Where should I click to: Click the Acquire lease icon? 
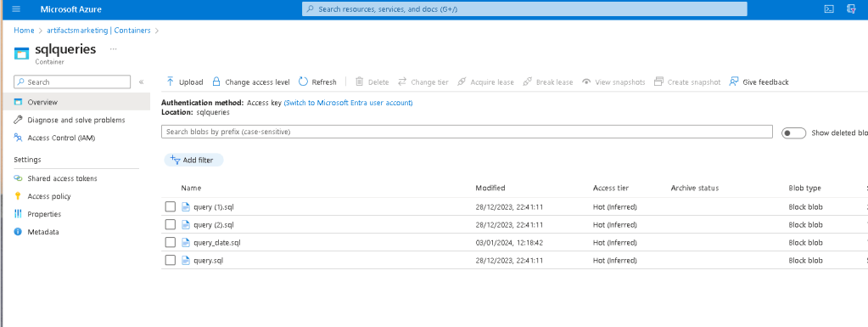[x=462, y=82]
